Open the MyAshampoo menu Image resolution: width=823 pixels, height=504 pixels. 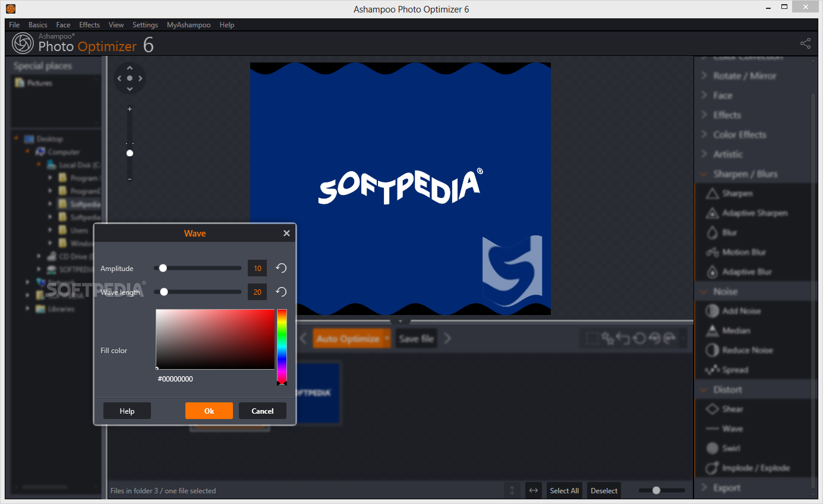[x=188, y=24]
